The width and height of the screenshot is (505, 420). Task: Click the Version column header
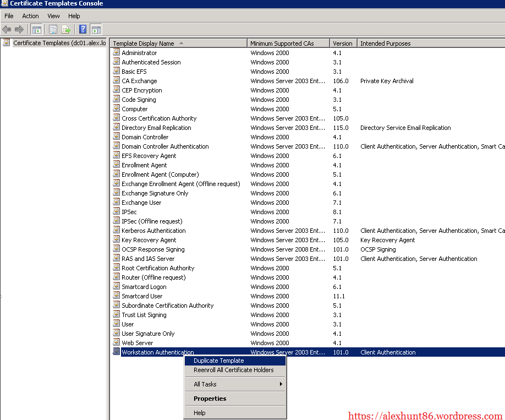343,43
